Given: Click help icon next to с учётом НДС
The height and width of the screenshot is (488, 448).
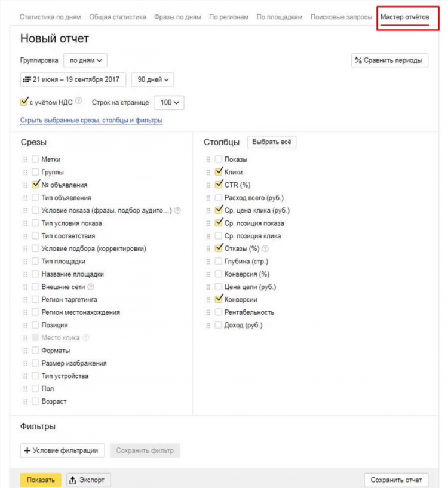Looking at the screenshot, I should pyautogui.click(x=79, y=100).
